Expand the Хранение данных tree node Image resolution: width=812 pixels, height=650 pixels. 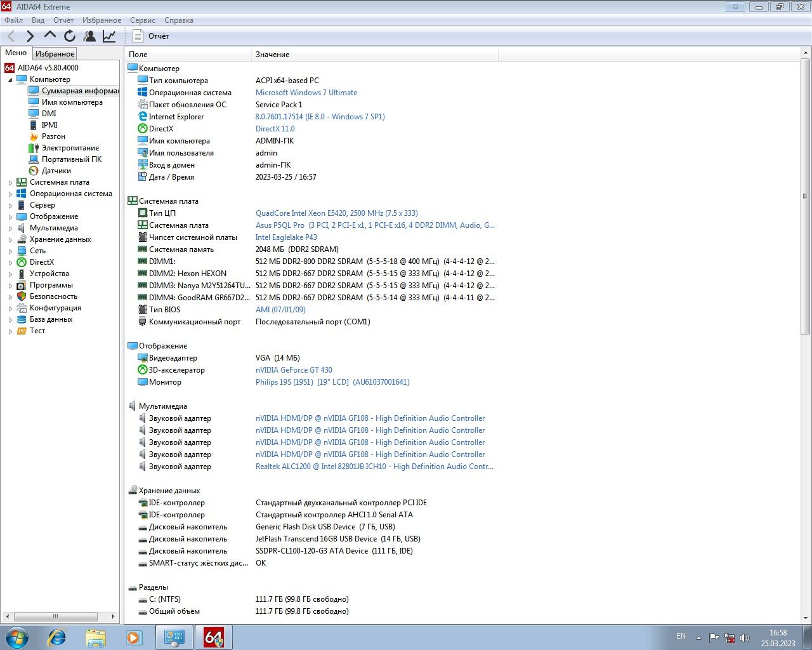click(10, 240)
